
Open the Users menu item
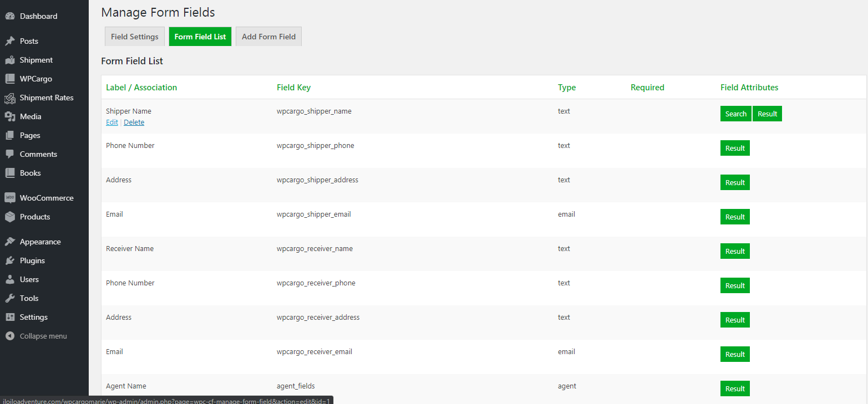(44, 279)
